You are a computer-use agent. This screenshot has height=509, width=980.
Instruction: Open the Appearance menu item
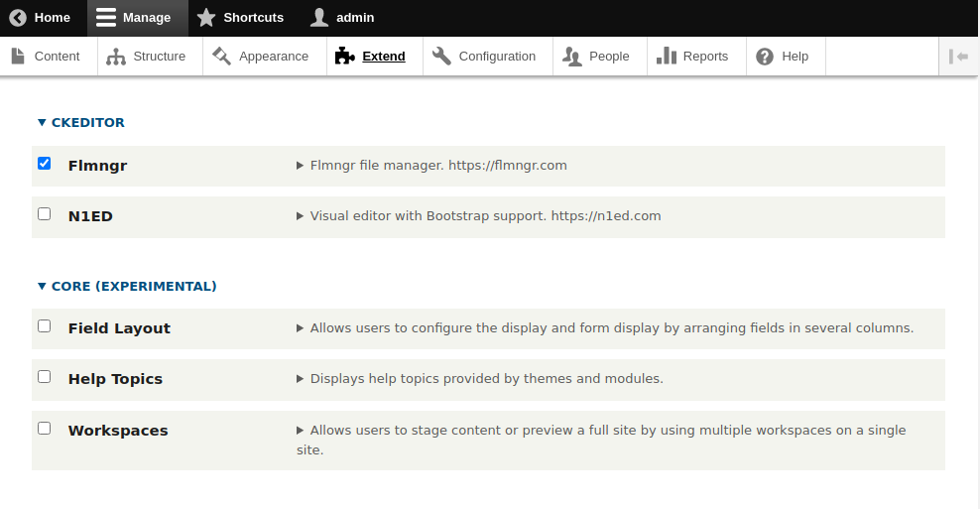[x=265, y=57]
